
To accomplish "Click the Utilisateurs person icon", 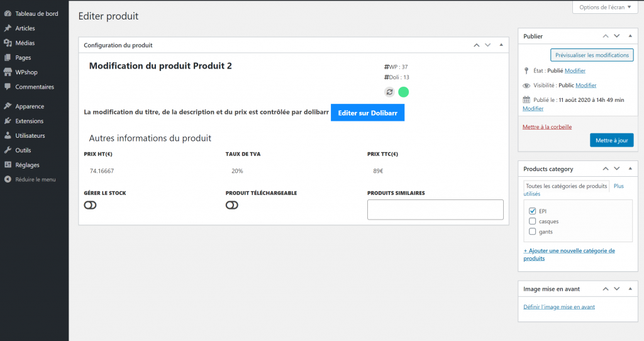I will coord(8,135).
